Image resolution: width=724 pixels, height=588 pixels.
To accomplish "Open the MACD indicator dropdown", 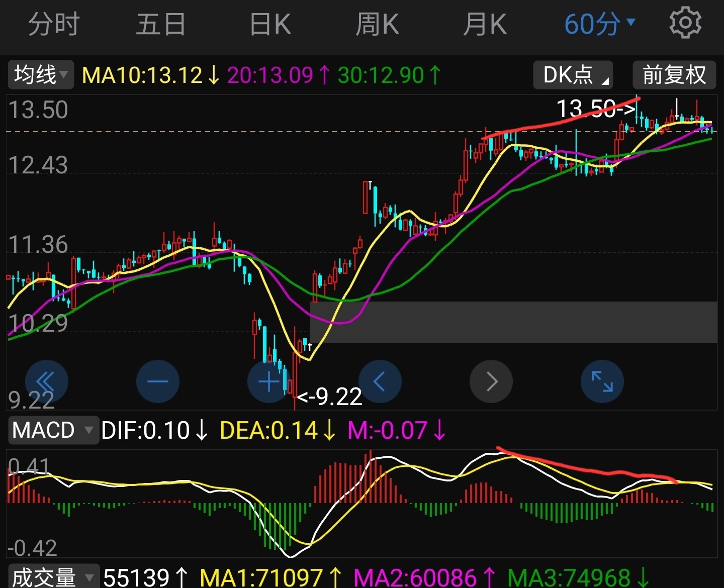I will point(53,430).
